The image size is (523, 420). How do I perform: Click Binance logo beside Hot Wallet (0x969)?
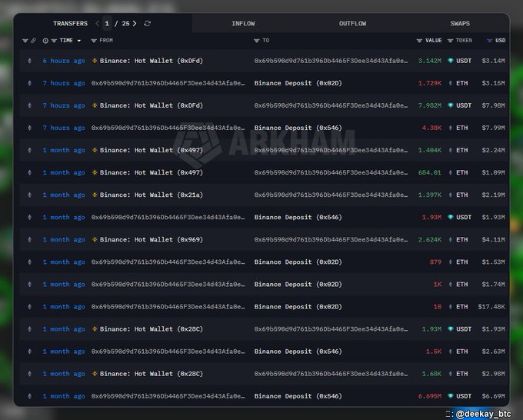pyautogui.click(x=95, y=239)
